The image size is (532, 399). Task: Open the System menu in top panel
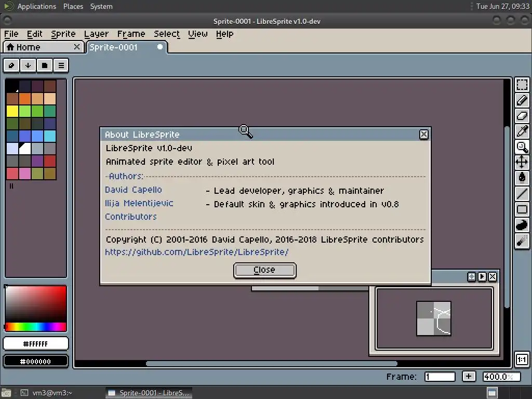point(101,6)
